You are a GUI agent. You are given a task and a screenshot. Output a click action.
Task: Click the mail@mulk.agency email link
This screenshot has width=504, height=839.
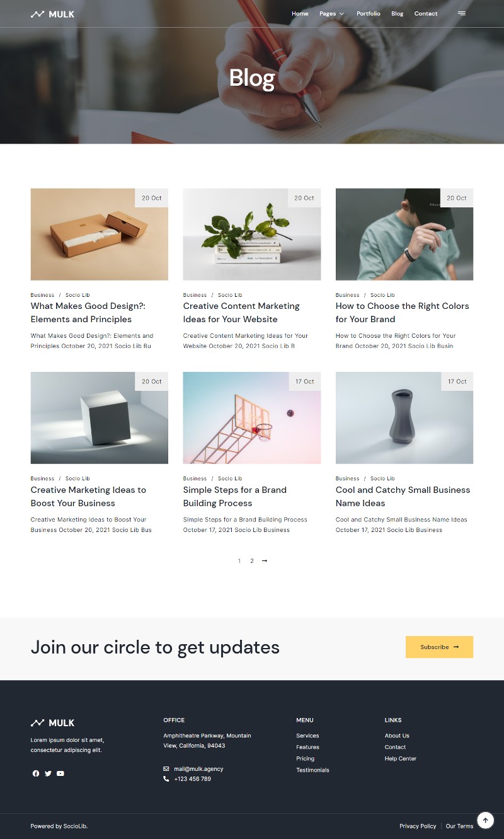click(x=198, y=769)
